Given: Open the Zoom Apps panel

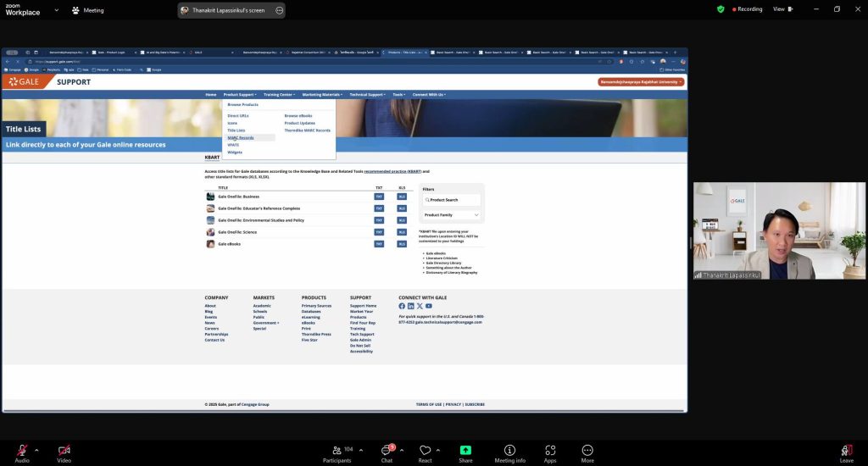Looking at the screenshot, I should tap(549, 452).
